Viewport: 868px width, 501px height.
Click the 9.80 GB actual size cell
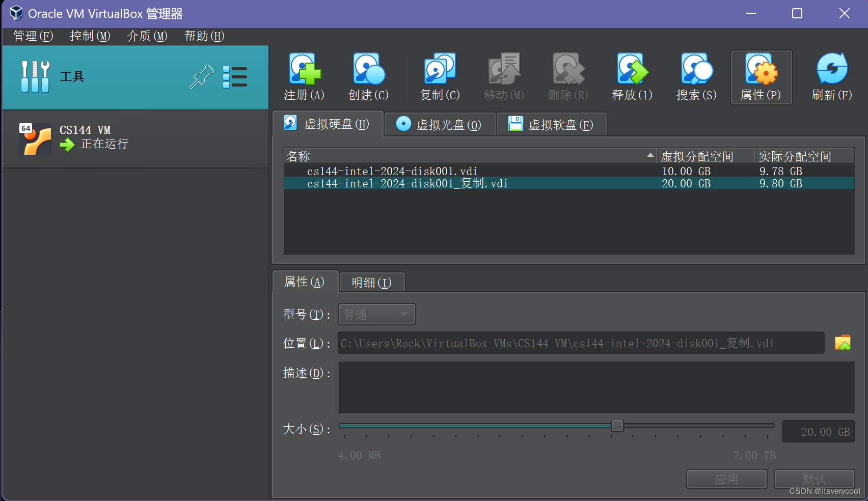(x=781, y=183)
